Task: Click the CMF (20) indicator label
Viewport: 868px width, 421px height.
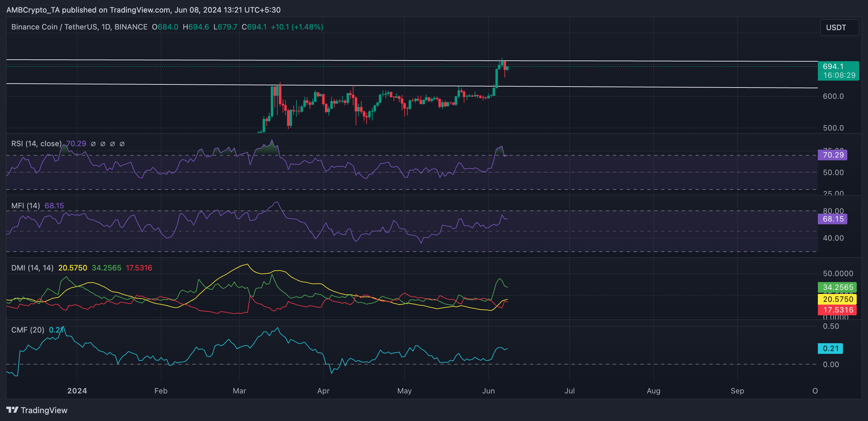Action: (28, 330)
